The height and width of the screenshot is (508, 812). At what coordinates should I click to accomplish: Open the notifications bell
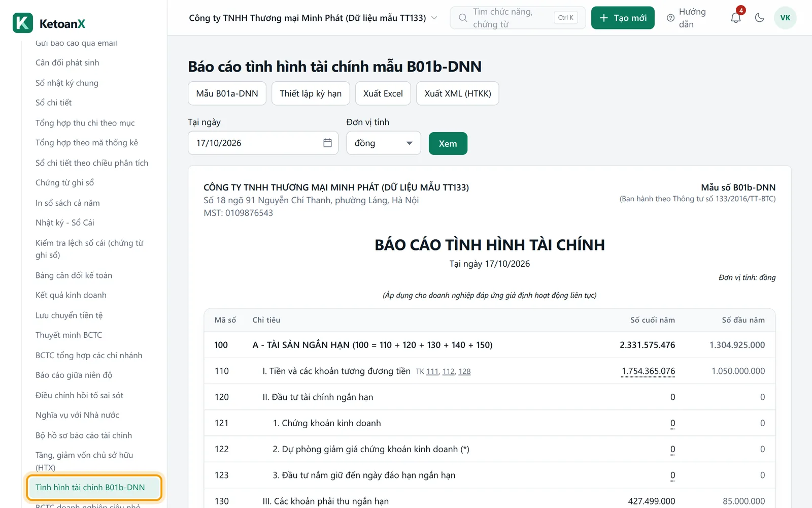point(736,18)
